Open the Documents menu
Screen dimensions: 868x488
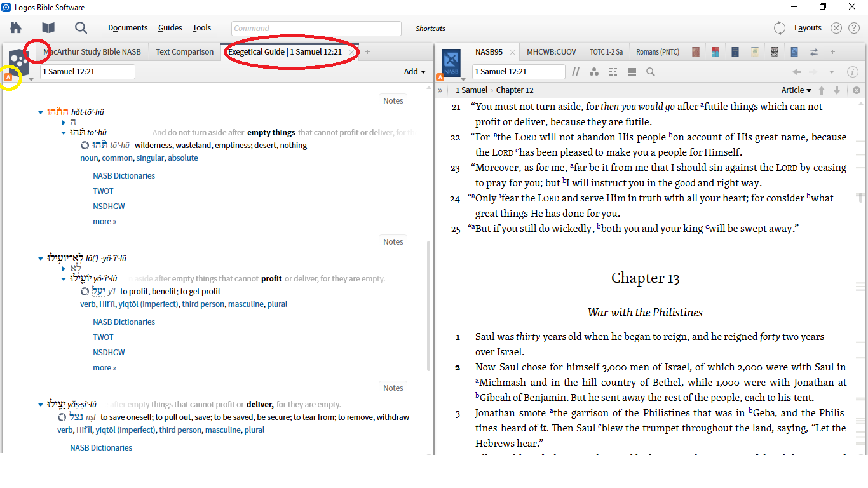pos(128,28)
